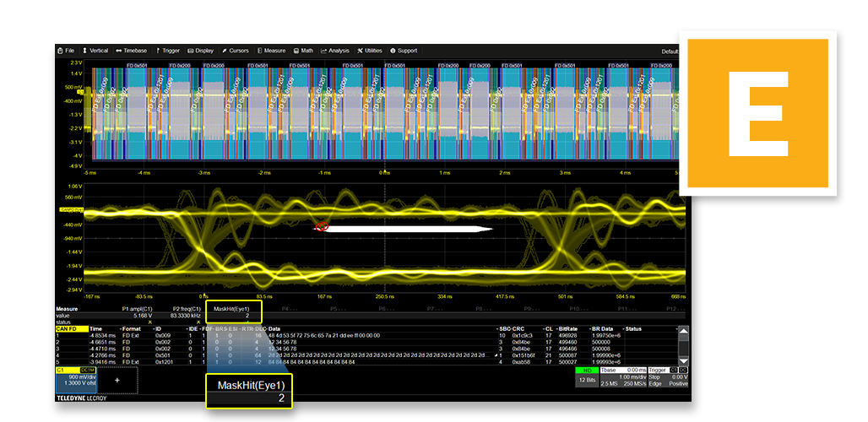Open the Vertical menu
The image size is (868, 422).
[x=95, y=51]
